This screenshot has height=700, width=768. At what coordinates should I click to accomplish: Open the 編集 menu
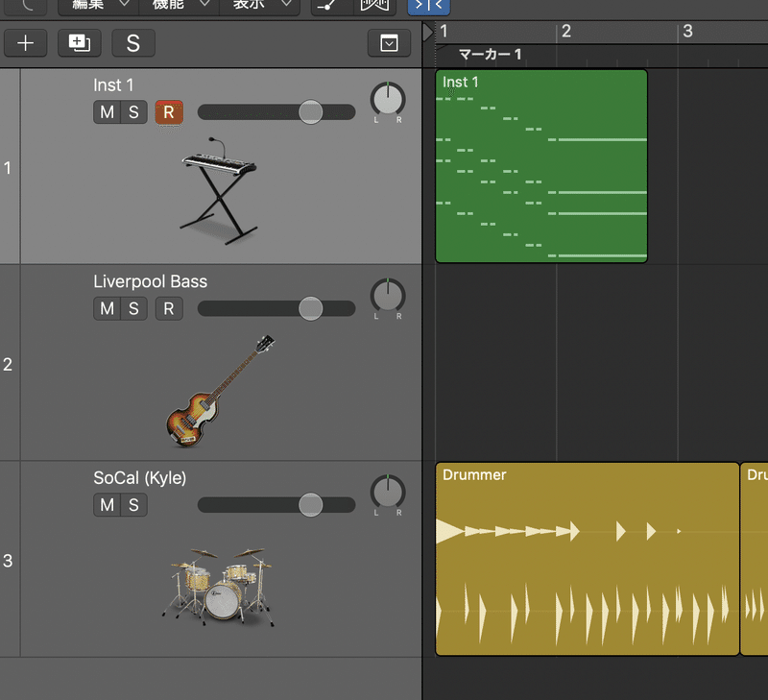pyautogui.click(x=99, y=6)
